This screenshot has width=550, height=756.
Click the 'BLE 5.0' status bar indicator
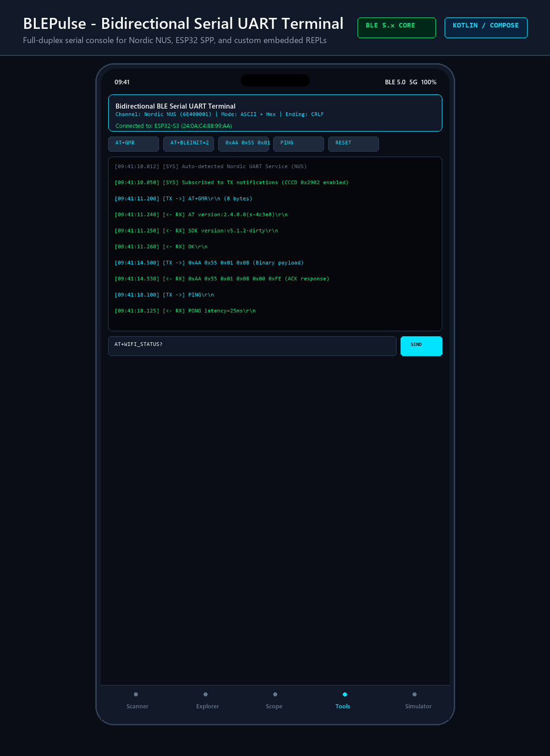click(x=395, y=82)
